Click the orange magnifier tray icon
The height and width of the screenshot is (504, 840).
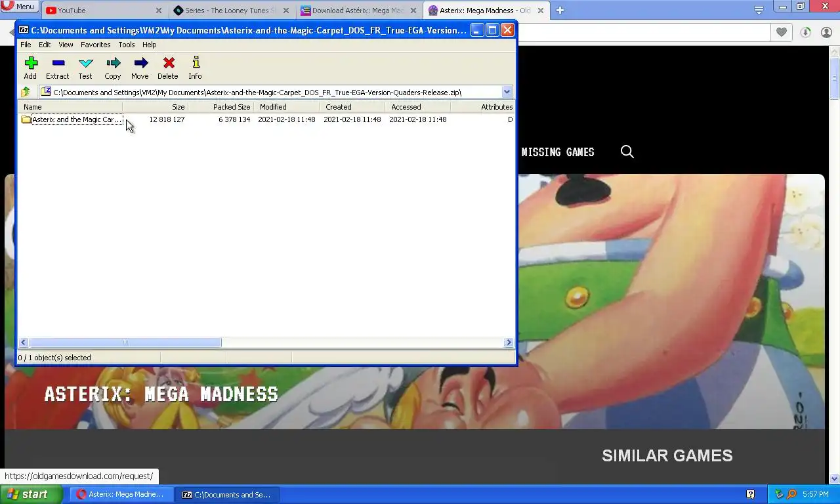[x=791, y=494]
